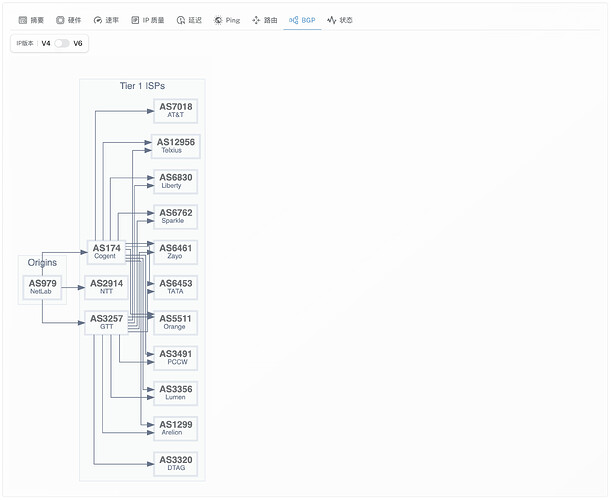Open the 状态 status tab

340,20
